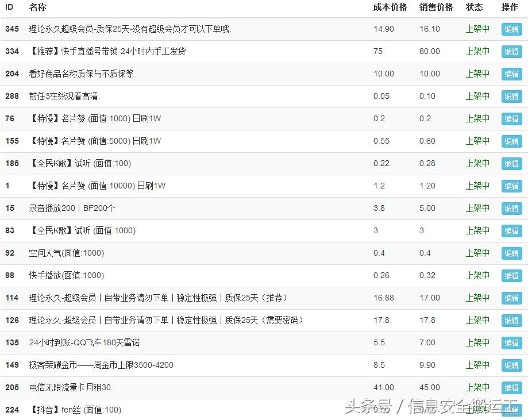Edit the 【抖音】fen丝 product entry

pyautogui.click(x=511, y=410)
